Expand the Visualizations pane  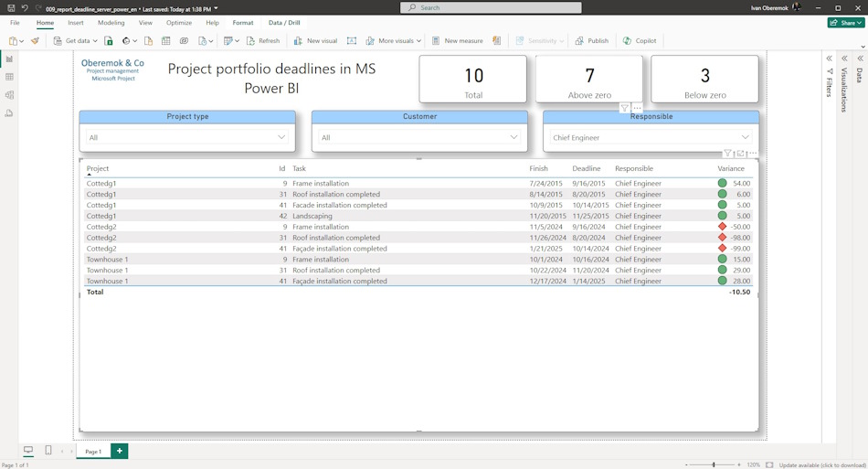845,59
